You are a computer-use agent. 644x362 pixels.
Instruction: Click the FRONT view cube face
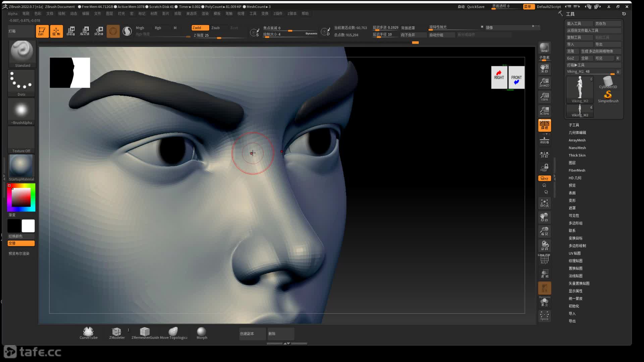point(517,77)
